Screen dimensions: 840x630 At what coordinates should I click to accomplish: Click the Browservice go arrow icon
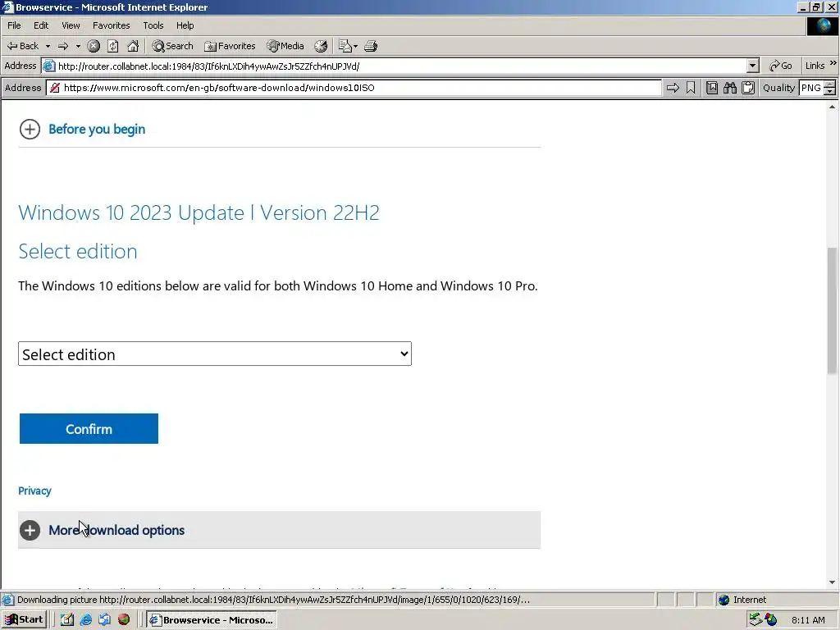673,88
